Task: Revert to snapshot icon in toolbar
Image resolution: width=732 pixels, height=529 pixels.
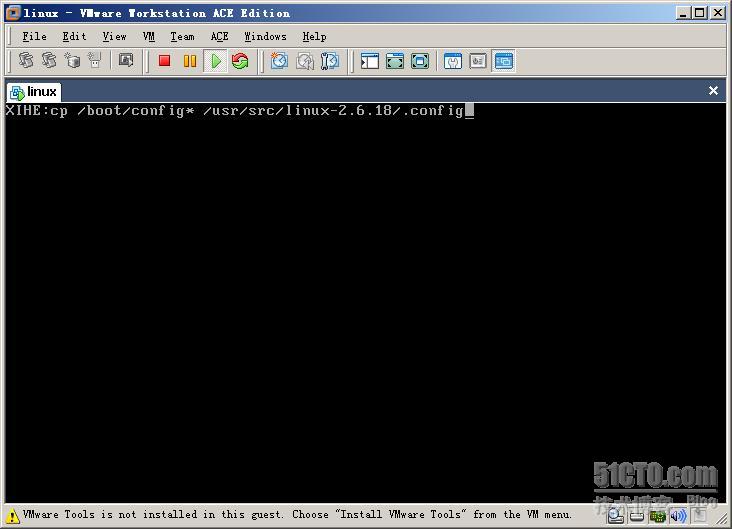Action: click(x=305, y=61)
